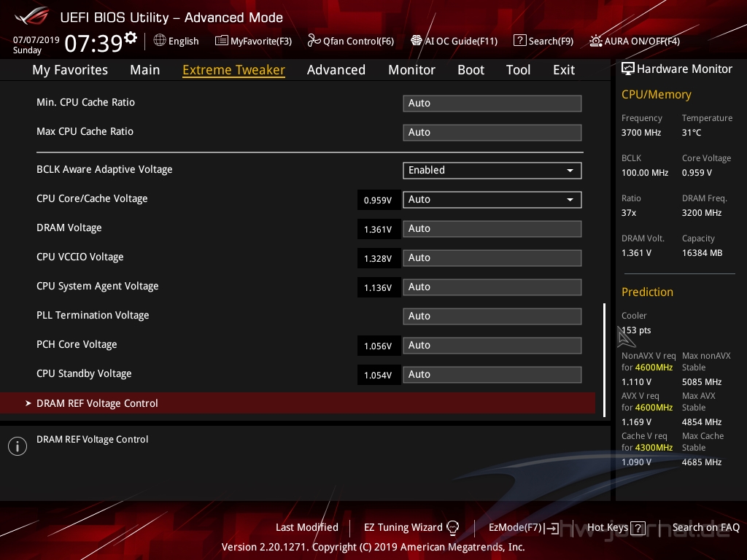Image resolution: width=747 pixels, height=560 pixels.
Task: Click PCH Core Voltage input field
Action: point(492,345)
